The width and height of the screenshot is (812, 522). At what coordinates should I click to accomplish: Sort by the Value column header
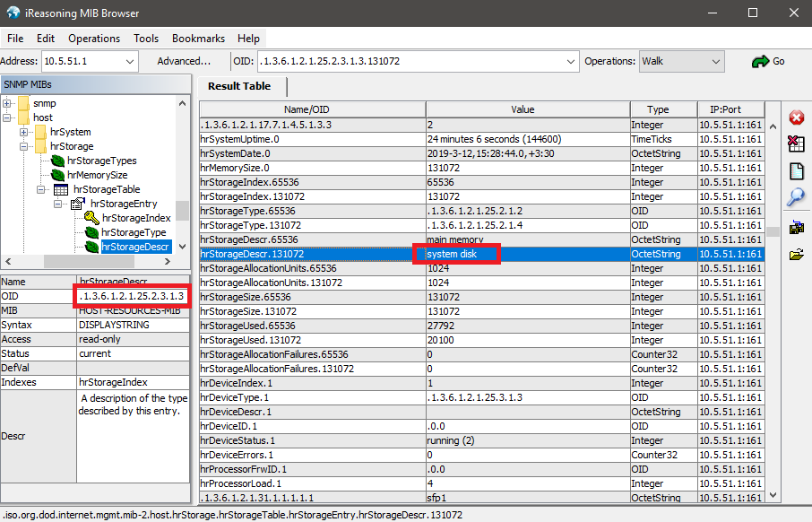coord(528,109)
